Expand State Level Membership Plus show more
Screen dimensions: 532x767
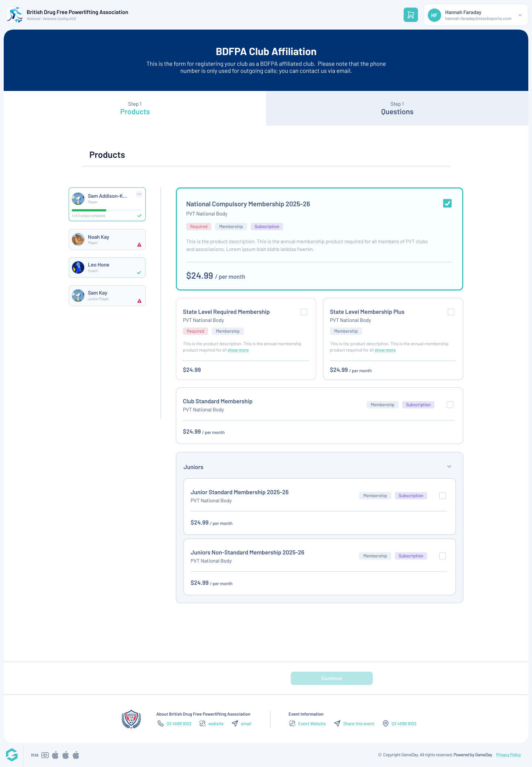[x=385, y=350]
